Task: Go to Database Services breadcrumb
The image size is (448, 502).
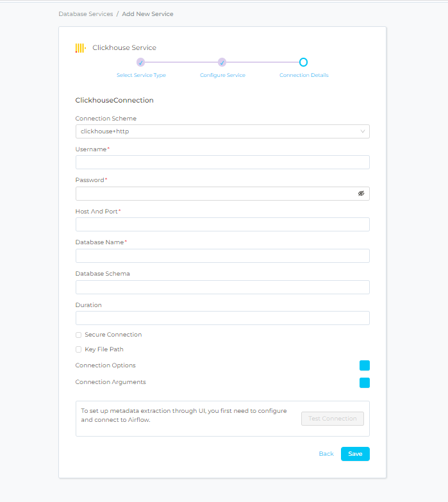Action: (86, 13)
